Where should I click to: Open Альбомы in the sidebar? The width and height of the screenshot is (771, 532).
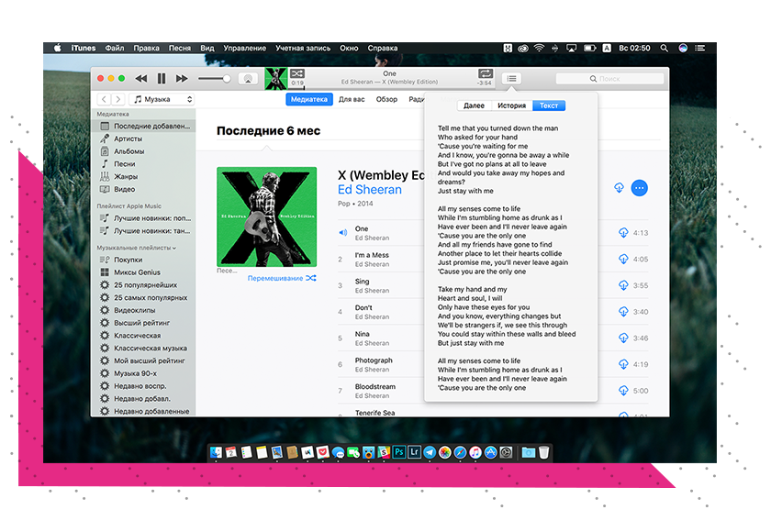(145, 151)
